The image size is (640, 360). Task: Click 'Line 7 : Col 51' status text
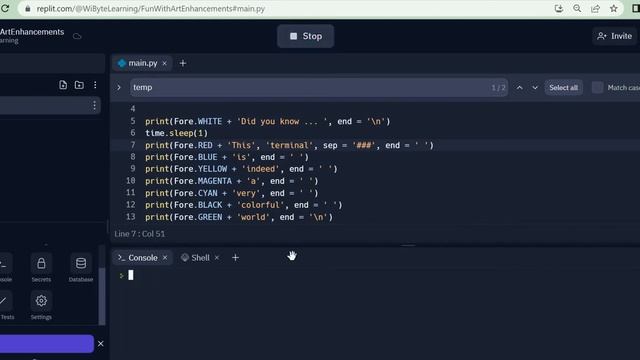pyautogui.click(x=140, y=234)
